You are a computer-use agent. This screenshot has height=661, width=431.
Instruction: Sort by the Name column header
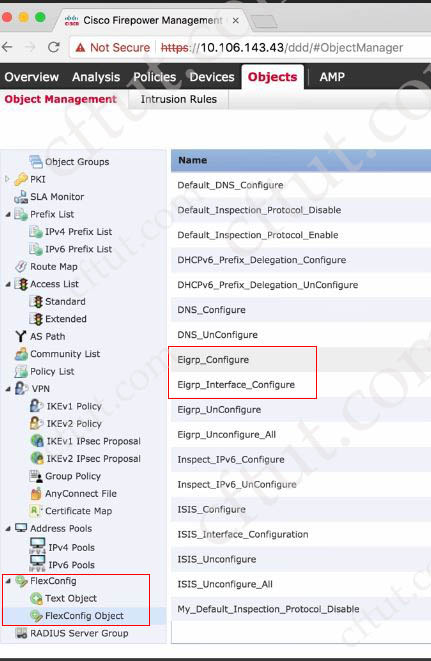point(301,160)
